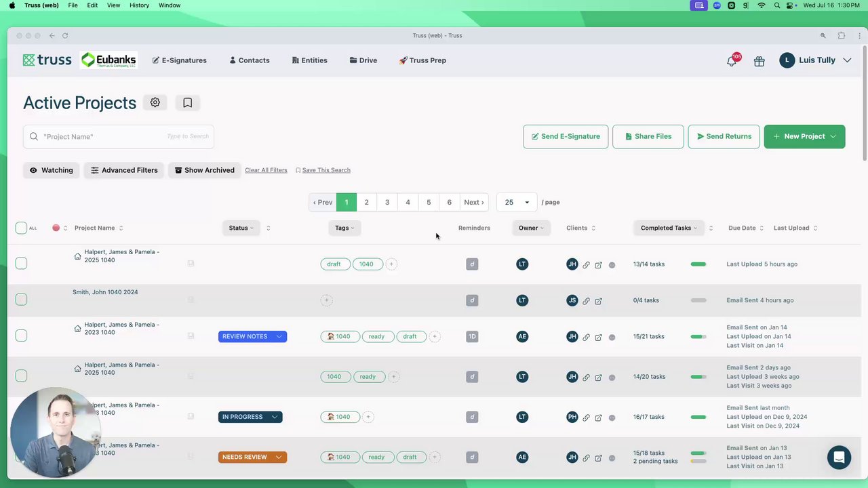Check the Smith, John 1040 2024 row
868x488 pixels.
coord(21,299)
